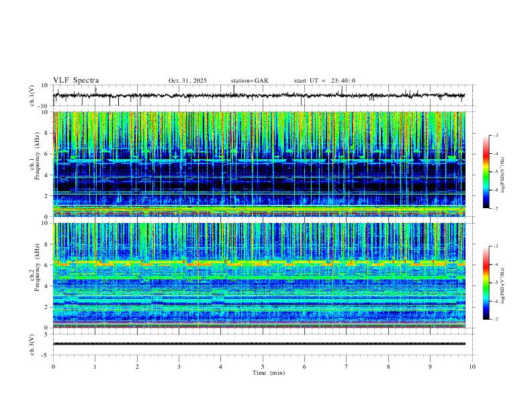Select the "station=GAK" label
532x411 pixels.
pos(249,81)
